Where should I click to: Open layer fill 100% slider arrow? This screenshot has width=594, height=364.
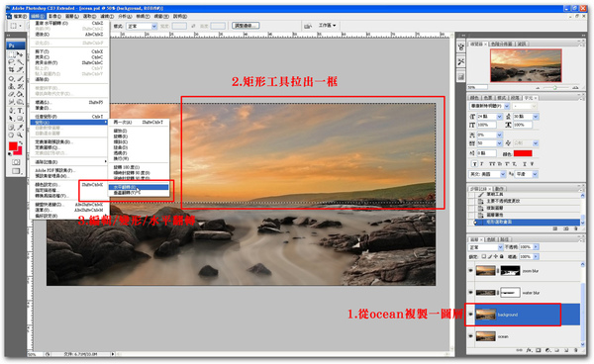536,256
